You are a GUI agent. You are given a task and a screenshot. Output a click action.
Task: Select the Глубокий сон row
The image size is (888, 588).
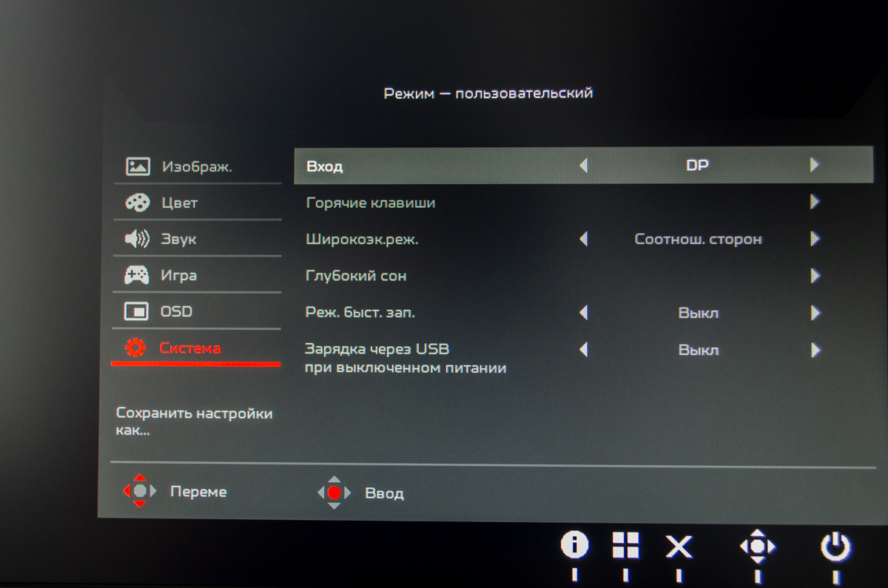pyautogui.click(x=584, y=276)
